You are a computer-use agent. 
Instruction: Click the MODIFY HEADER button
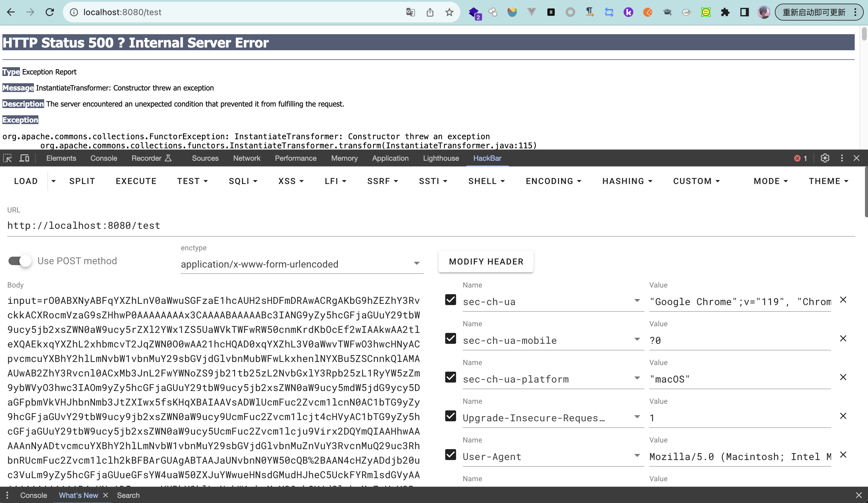tap(486, 262)
